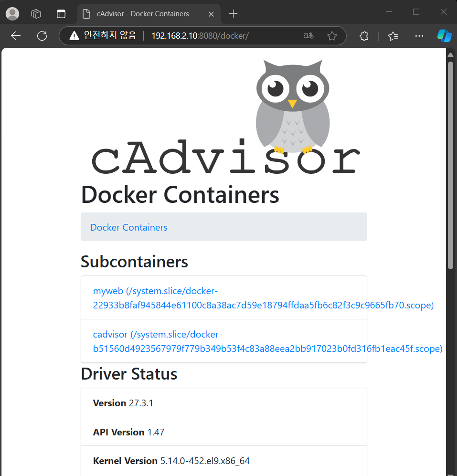Maximize the browser window
The height and width of the screenshot is (476, 457).
pyautogui.click(x=416, y=12)
